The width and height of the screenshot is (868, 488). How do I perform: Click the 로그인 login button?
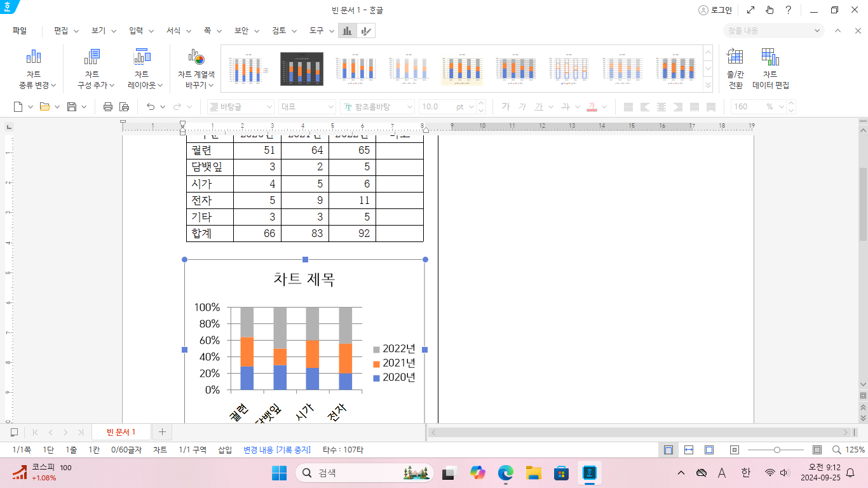click(715, 10)
